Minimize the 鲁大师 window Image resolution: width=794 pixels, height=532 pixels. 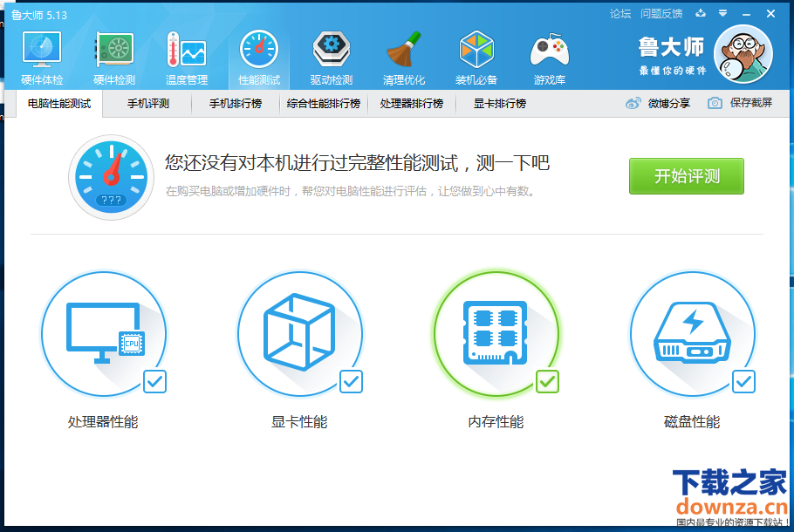746,14
